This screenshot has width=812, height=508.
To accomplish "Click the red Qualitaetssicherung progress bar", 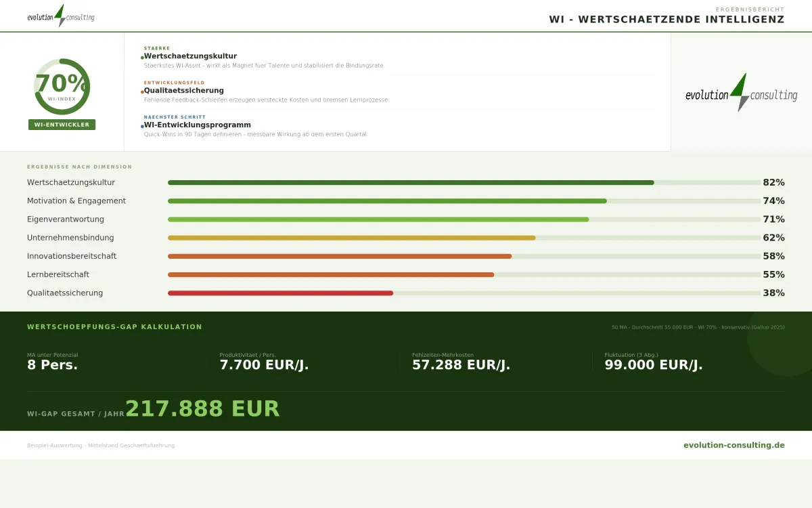I will (x=464, y=293).
